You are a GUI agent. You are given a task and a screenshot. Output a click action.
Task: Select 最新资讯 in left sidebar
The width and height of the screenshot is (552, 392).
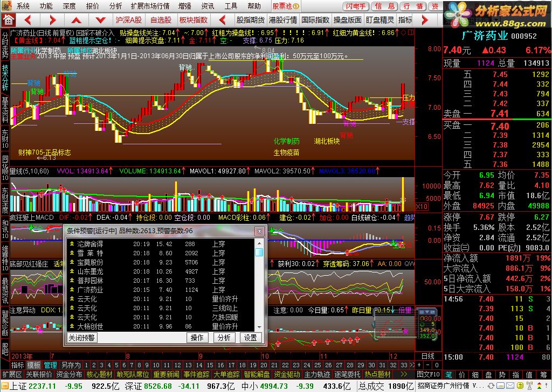[x=5, y=291]
